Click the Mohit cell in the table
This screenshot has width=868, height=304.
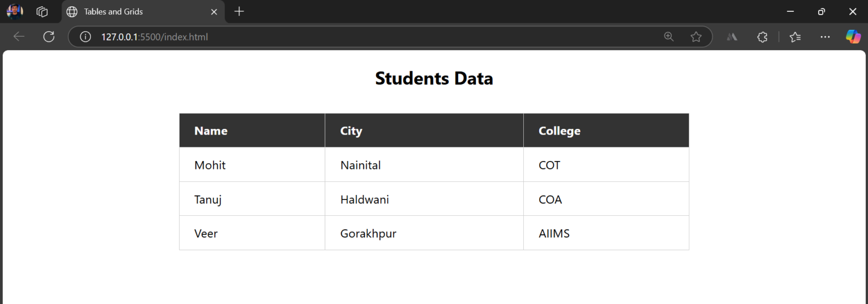click(x=210, y=165)
